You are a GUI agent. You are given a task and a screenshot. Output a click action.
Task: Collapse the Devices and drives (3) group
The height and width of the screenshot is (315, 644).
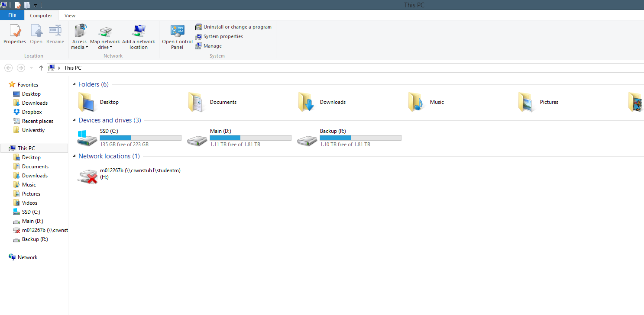(74, 121)
